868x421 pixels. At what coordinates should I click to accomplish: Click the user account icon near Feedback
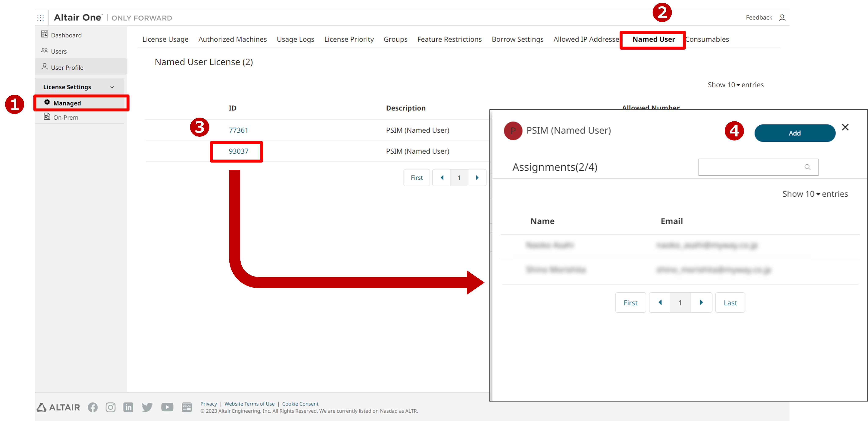pos(782,18)
